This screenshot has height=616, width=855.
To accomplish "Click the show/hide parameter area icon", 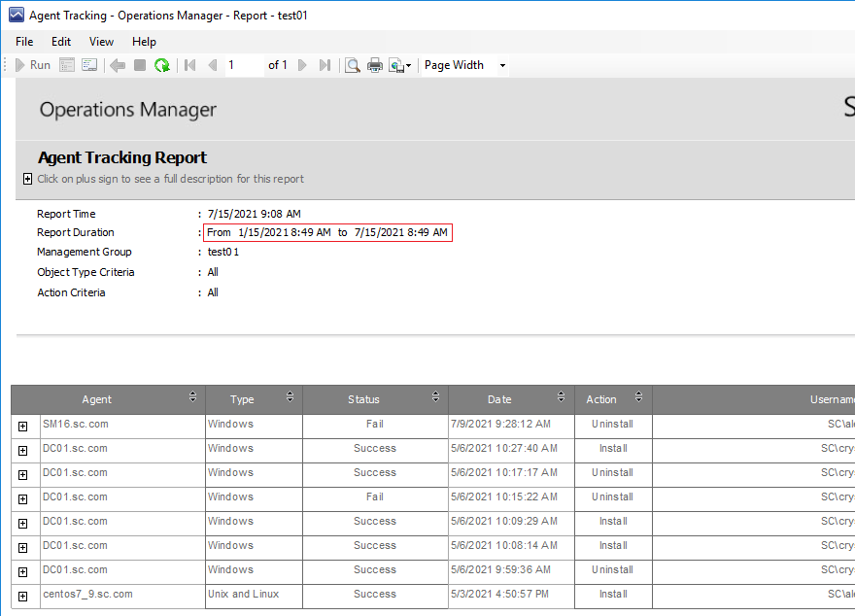I will point(67,65).
